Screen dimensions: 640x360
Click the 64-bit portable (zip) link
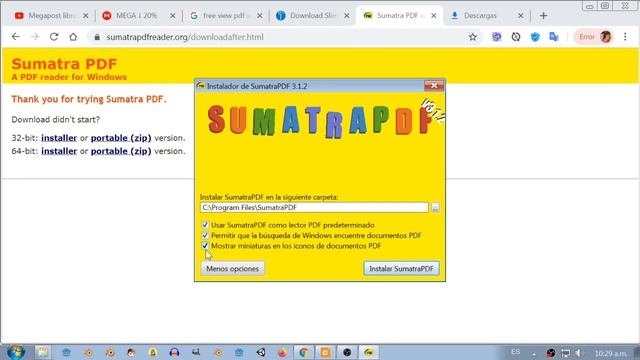[x=121, y=151]
